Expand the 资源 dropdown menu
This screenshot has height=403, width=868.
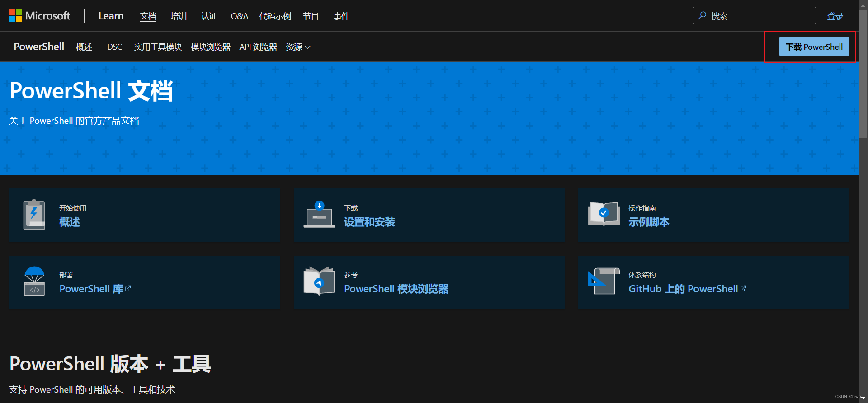click(298, 47)
